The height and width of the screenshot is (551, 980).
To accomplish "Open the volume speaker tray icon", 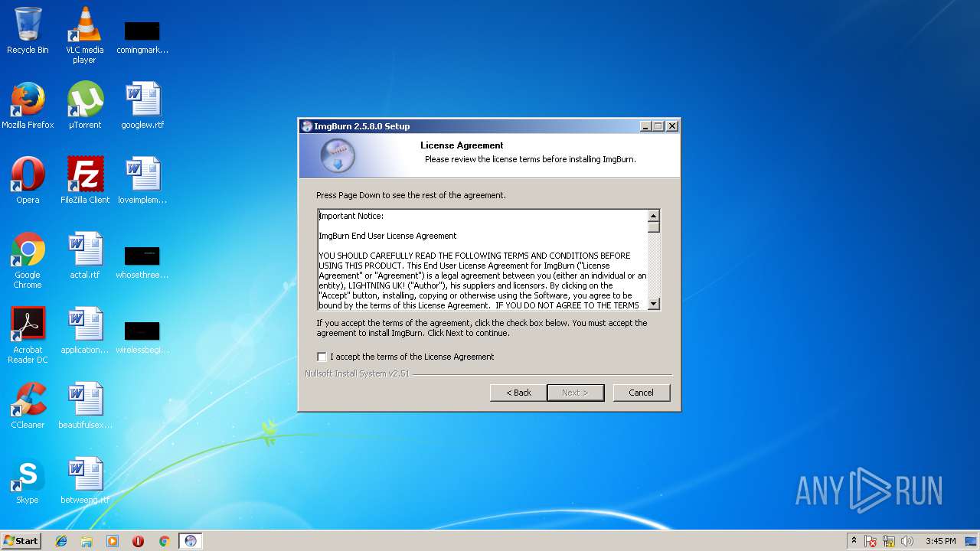I will (x=908, y=541).
